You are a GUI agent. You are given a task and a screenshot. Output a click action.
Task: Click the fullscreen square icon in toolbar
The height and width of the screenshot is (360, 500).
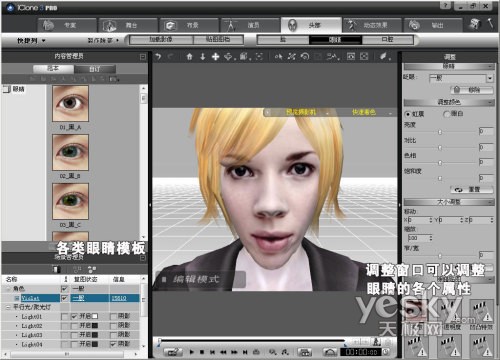(364, 57)
